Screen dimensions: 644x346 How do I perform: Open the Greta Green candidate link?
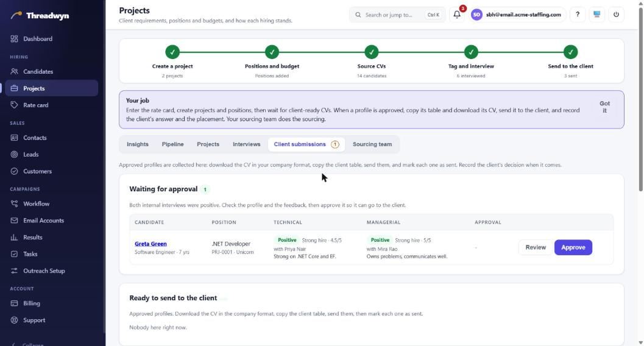tap(150, 244)
